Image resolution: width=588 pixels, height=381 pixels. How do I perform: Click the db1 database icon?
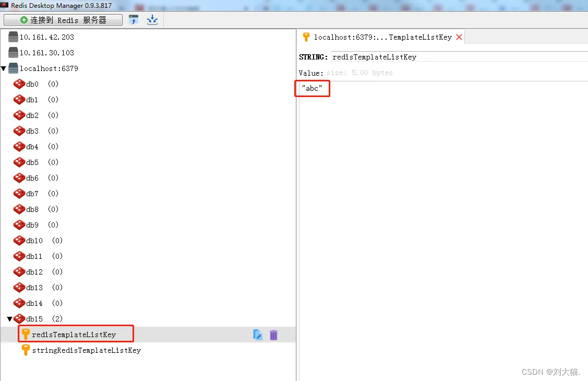pyautogui.click(x=19, y=100)
